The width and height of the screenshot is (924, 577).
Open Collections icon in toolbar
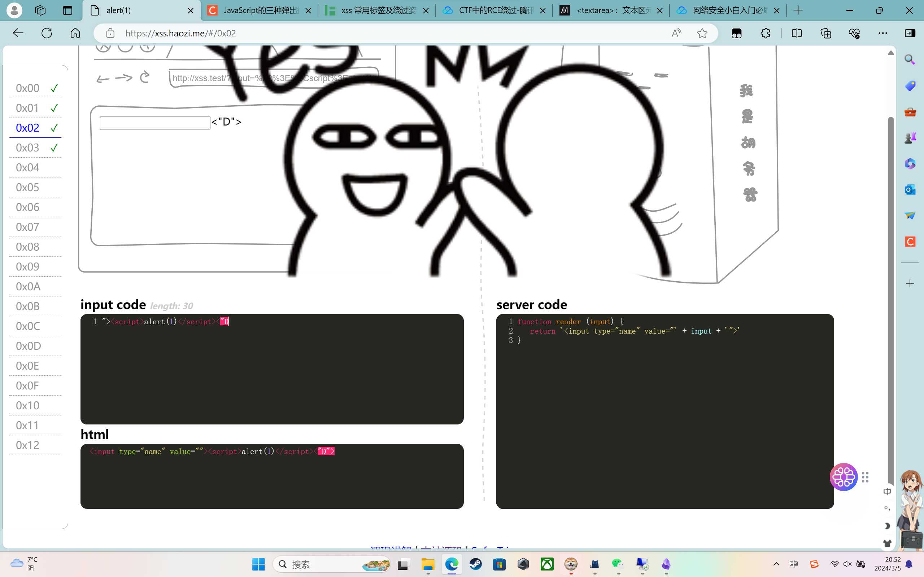point(825,33)
